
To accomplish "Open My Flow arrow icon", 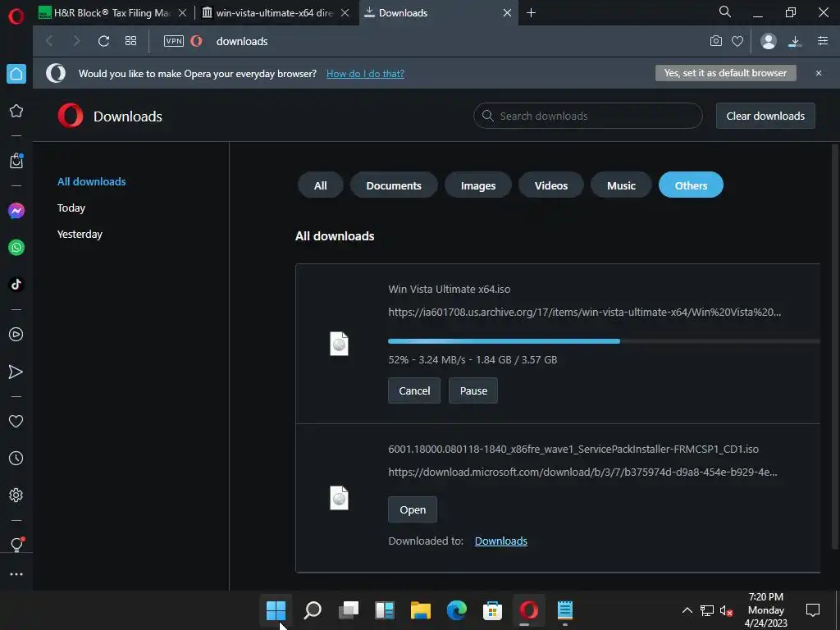I will tap(16, 372).
